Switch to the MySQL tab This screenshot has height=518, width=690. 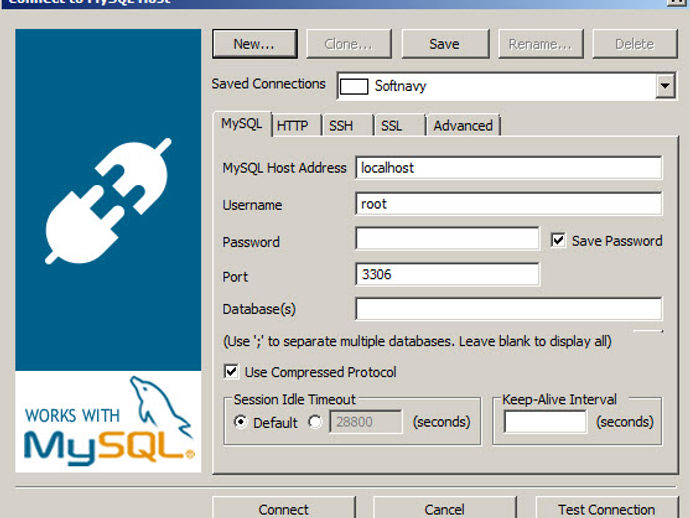click(x=242, y=124)
